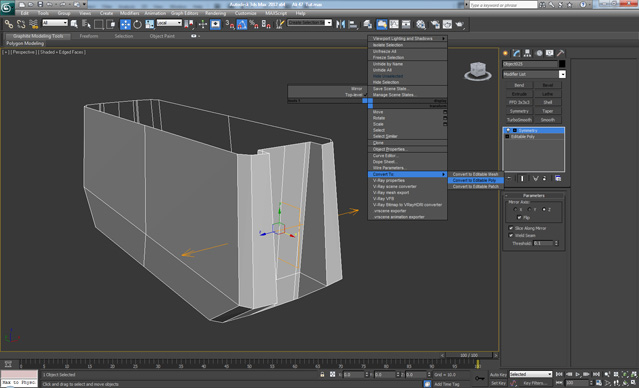Open the Display command panel tab
Screen dimensions: 639x388
point(550,53)
